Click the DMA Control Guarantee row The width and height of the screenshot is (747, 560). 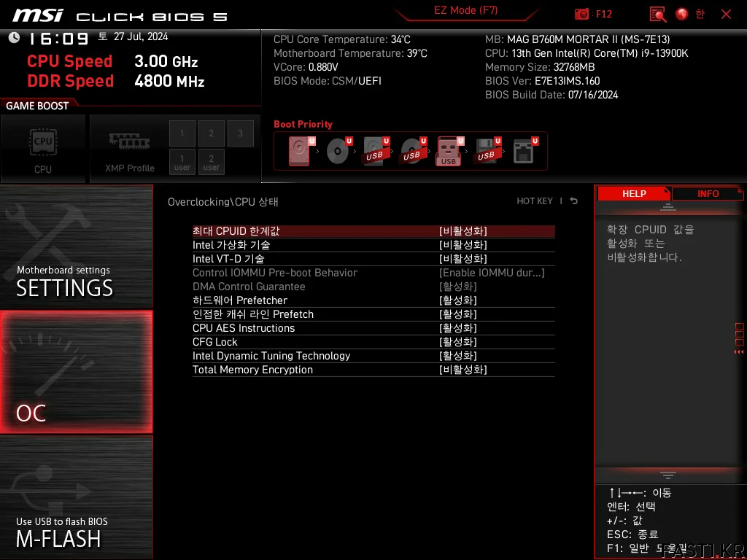373,287
